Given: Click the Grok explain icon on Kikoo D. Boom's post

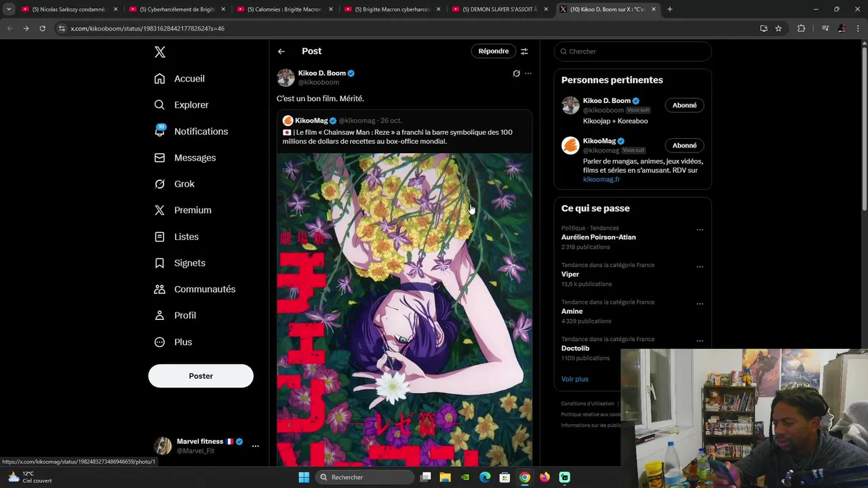Looking at the screenshot, I should pos(516,73).
